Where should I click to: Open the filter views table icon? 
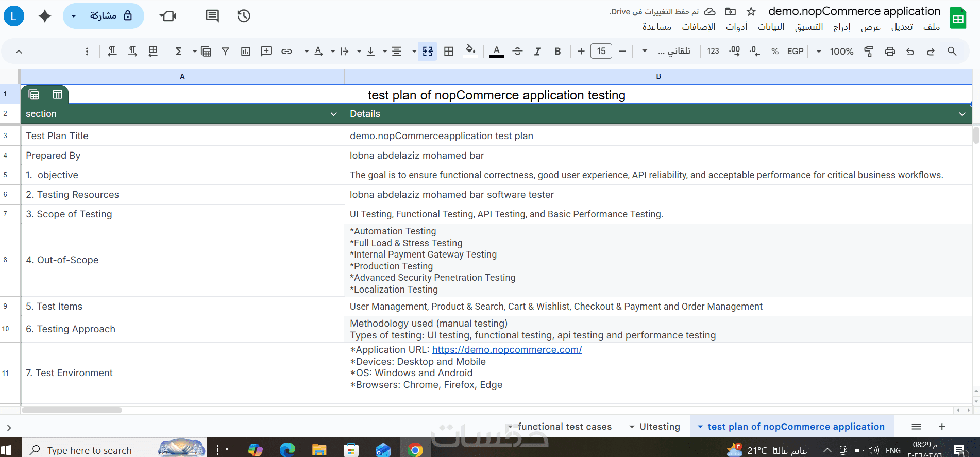click(x=206, y=52)
